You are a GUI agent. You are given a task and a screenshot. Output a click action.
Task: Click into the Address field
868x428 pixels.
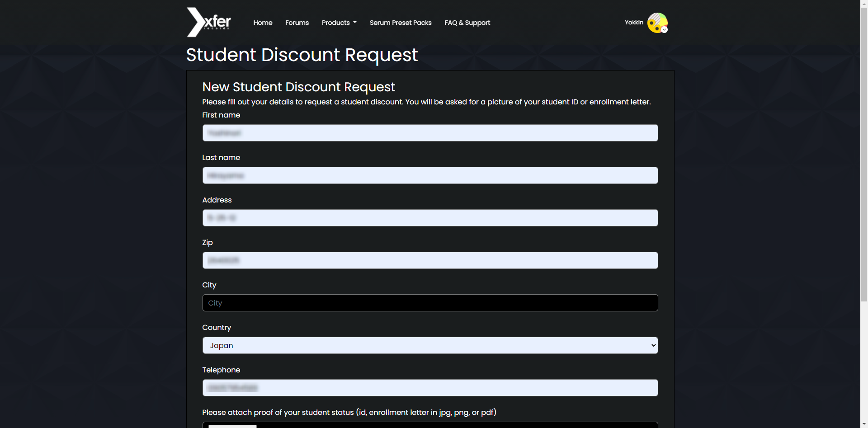pos(430,218)
